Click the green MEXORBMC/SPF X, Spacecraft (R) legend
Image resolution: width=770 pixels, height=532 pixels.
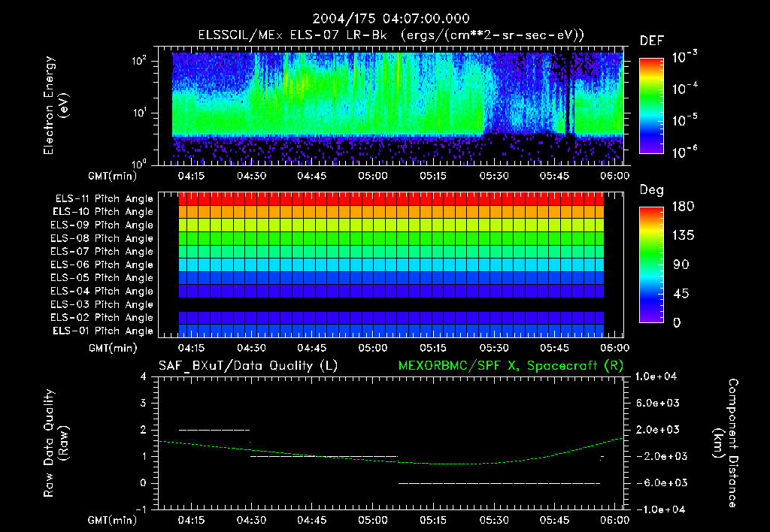[x=511, y=366]
